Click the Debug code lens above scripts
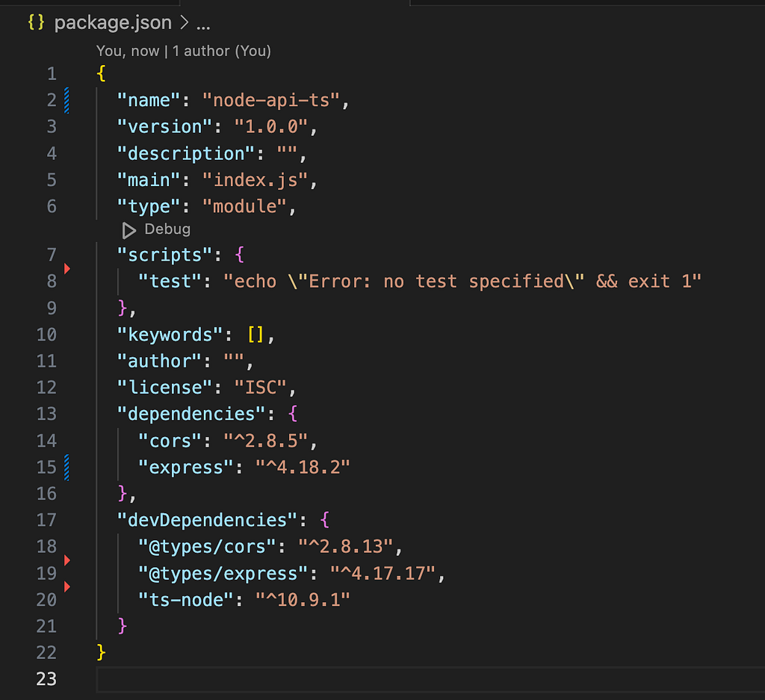Viewport: 765px width, 700px height. pyautogui.click(x=157, y=229)
